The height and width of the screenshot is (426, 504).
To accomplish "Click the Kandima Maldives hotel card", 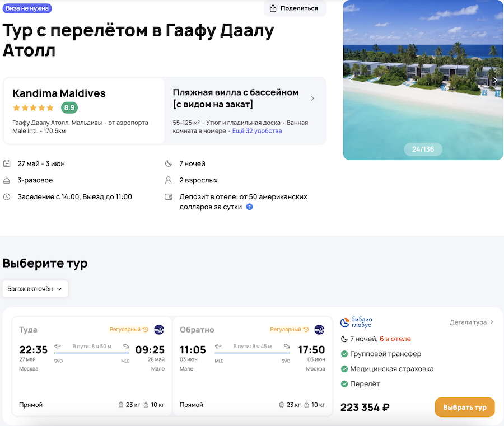I will (x=84, y=110).
